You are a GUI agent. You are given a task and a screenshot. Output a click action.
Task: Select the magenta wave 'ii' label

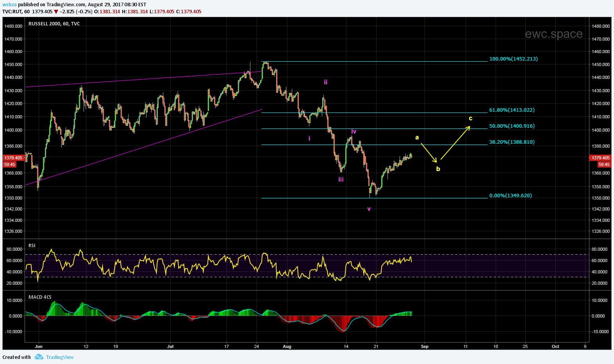(325, 82)
